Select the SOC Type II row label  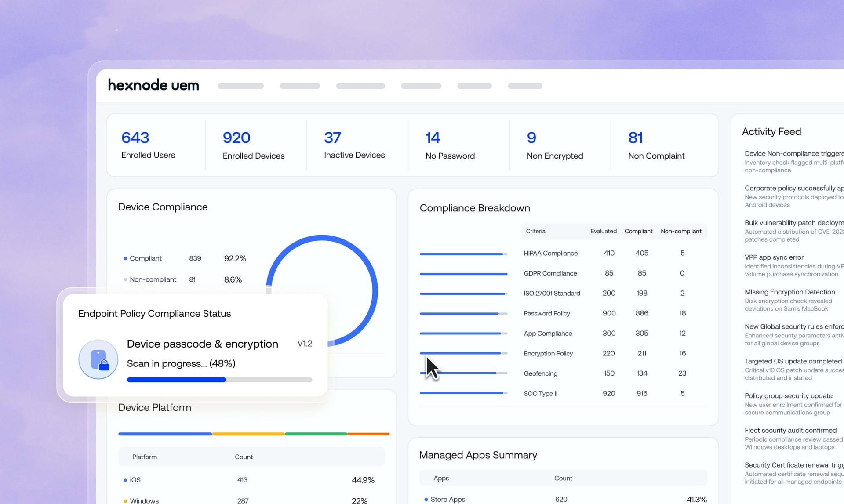[x=540, y=393]
